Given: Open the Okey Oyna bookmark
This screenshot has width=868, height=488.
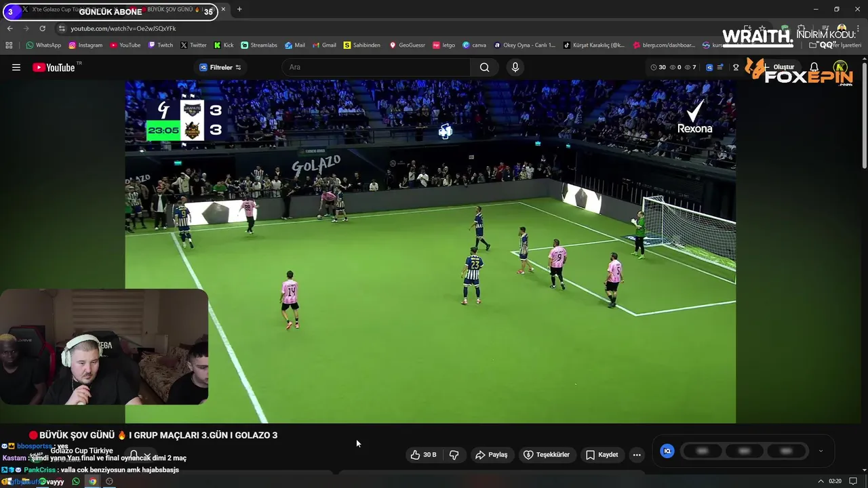Looking at the screenshot, I should pos(525,45).
